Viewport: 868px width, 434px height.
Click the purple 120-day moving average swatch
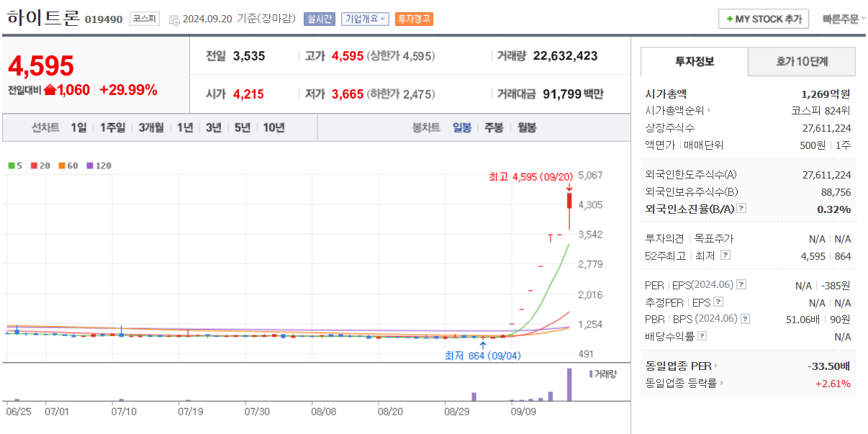coord(90,166)
